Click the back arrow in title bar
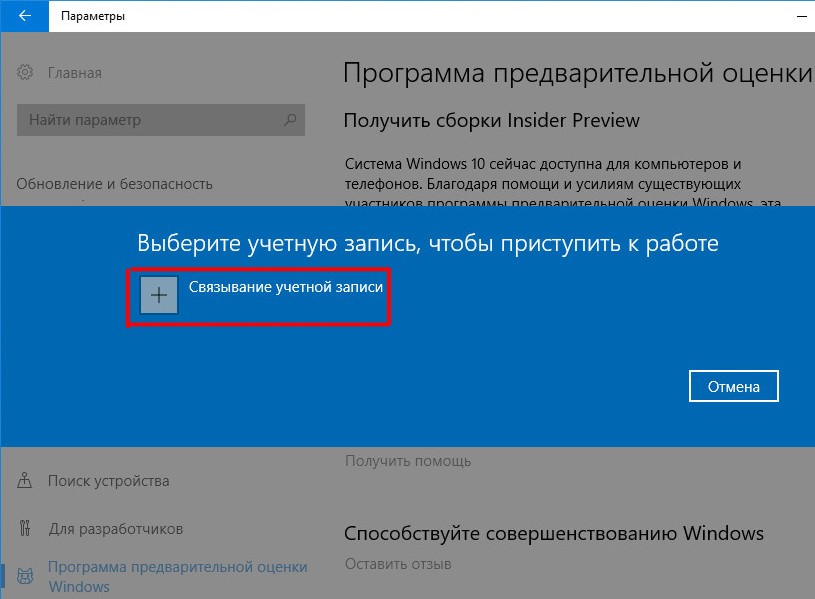 [24, 16]
